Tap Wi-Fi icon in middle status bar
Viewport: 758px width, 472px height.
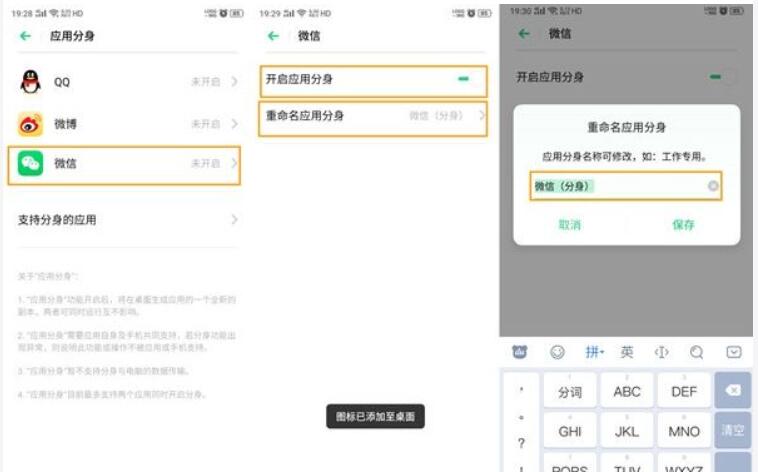(301, 13)
